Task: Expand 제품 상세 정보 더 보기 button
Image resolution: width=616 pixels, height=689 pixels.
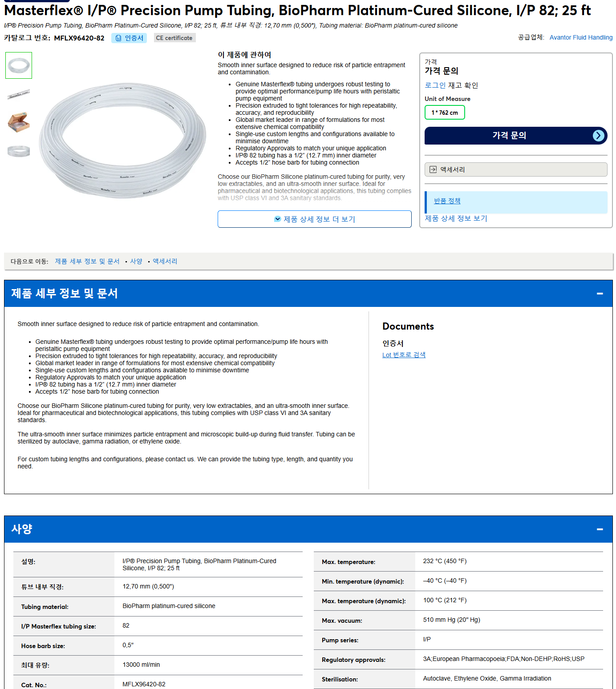Action: tap(314, 219)
